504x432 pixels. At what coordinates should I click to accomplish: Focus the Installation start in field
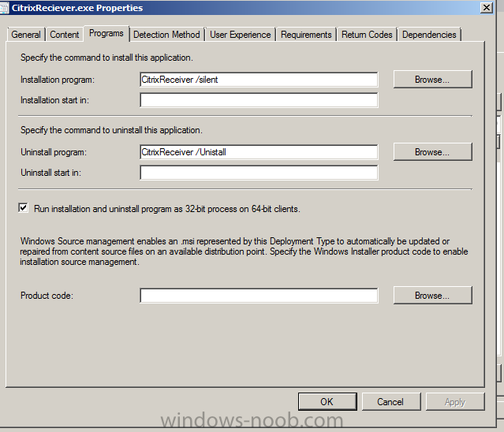click(x=259, y=100)
